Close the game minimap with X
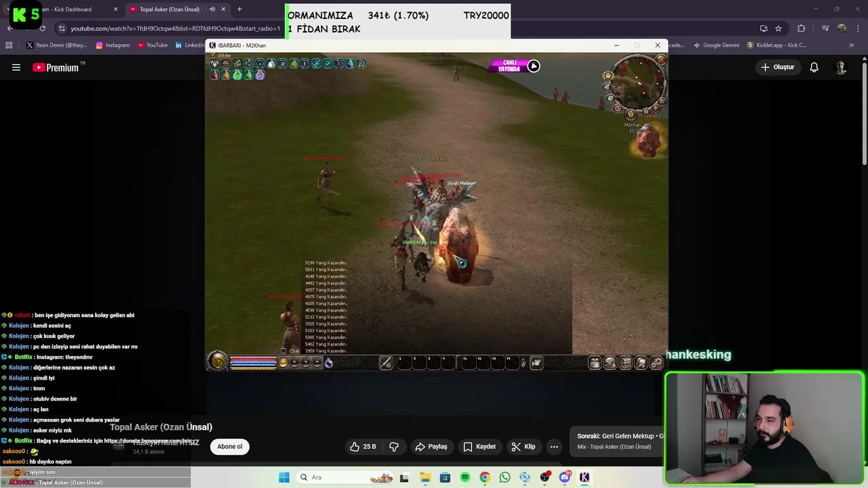The height and width of the screenshot is (488, 868). (x=660, y=60)
